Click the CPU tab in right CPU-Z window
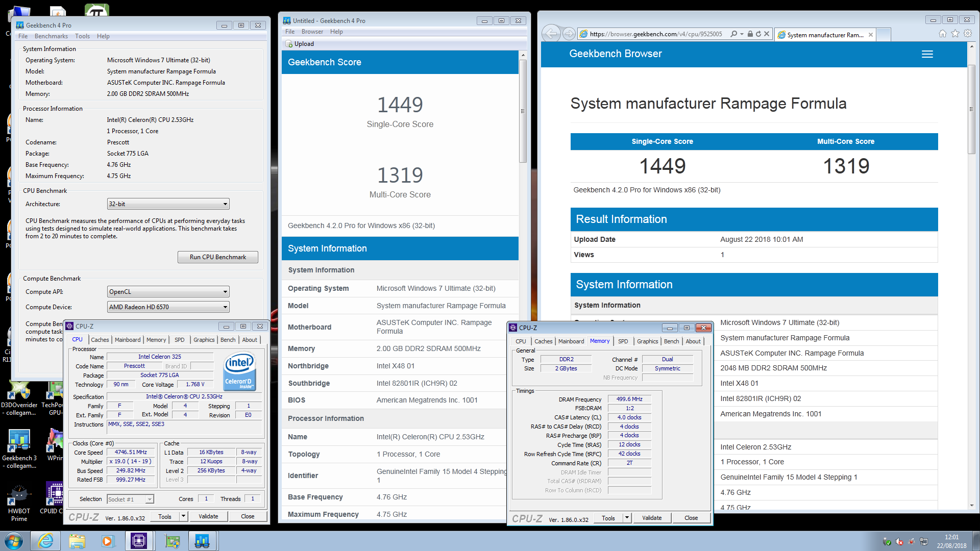The width and height of the screenshot is (980, 551). click(x=521, y=341)
